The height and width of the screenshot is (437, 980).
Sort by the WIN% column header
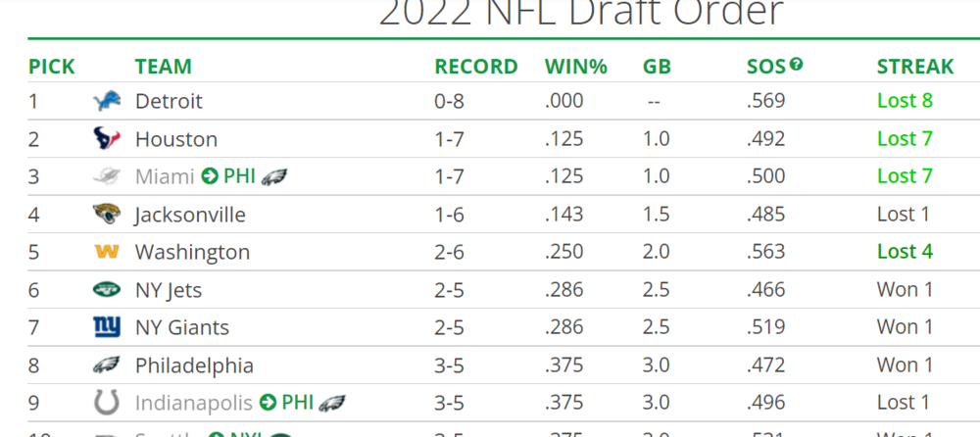click(x=576, y=67)
